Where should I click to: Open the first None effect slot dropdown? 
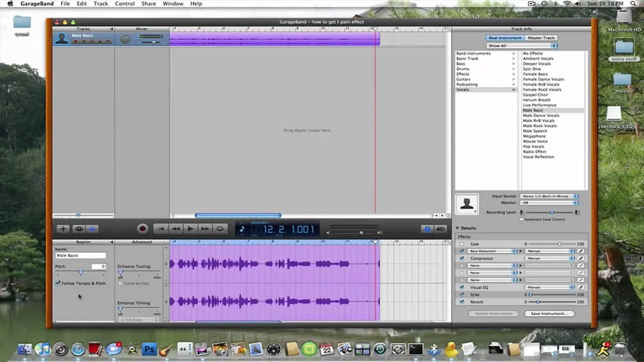click(x=492, y=265)
